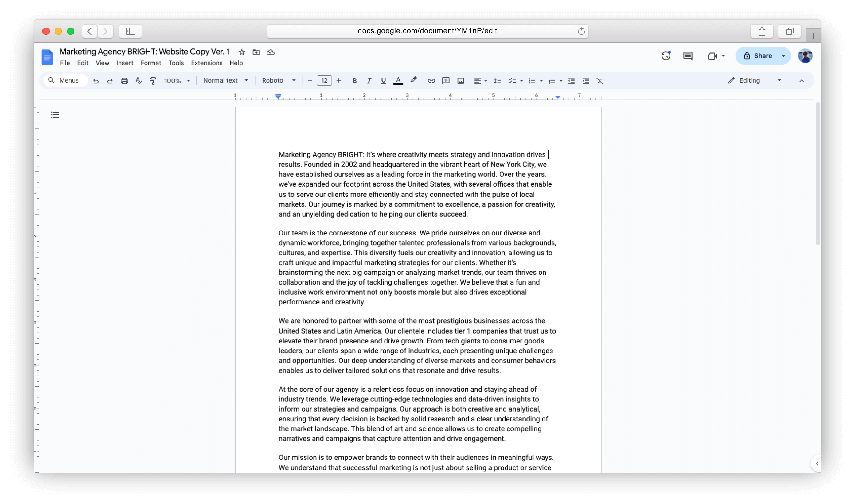Click the Share button
This screenshot has height=504, width=855.
pyautogui.click(x=761, y=56)
